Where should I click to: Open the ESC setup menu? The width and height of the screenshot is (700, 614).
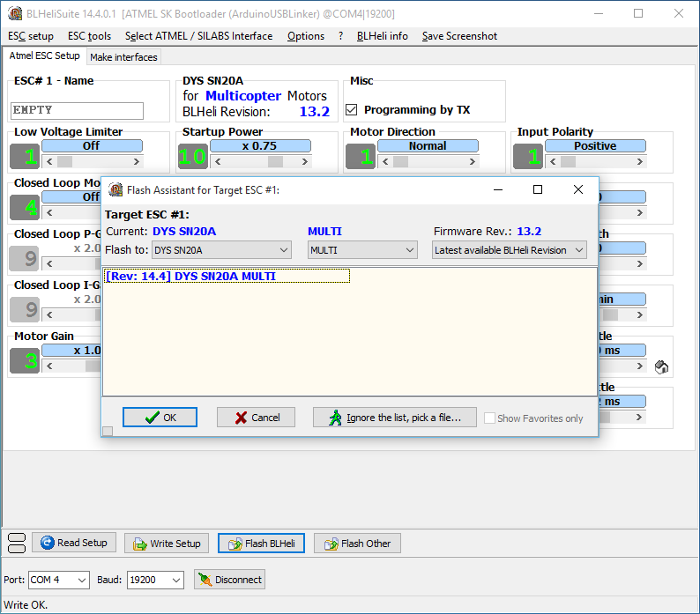(31, 36)
